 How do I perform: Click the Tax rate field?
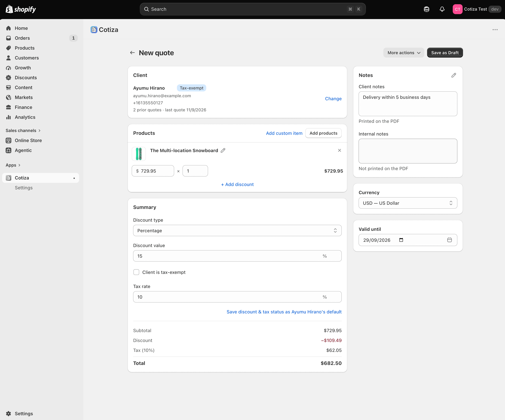237,297
